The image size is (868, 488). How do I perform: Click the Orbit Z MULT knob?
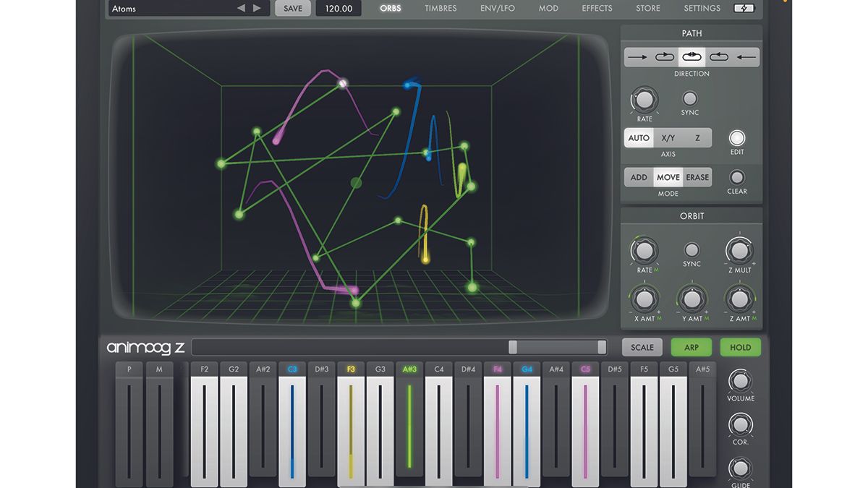coord(739,252)
